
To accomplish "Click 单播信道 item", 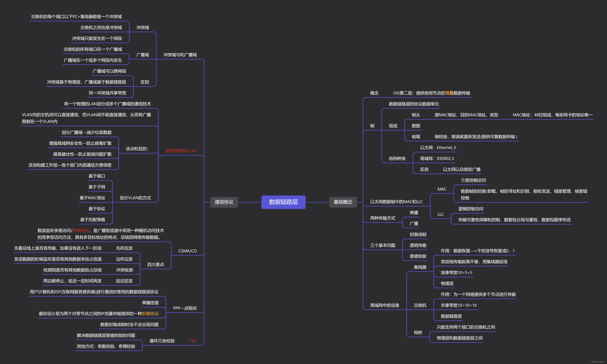I will [150, 303].
